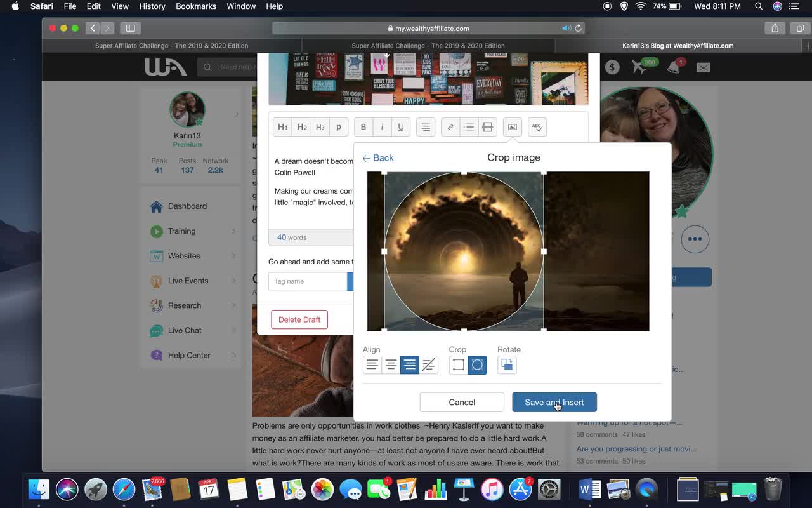Select the rectangular crop shape
812x508 pixels.
(458, 364)
